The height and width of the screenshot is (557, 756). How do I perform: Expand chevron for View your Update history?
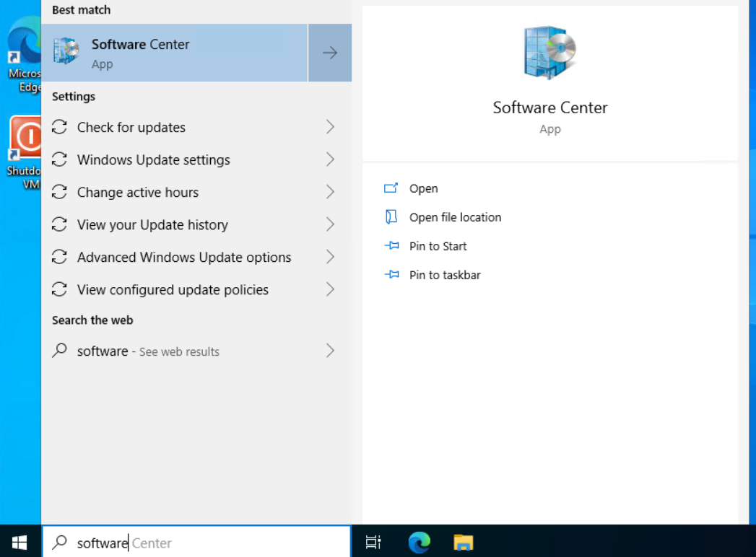click(x=330, y=224)
